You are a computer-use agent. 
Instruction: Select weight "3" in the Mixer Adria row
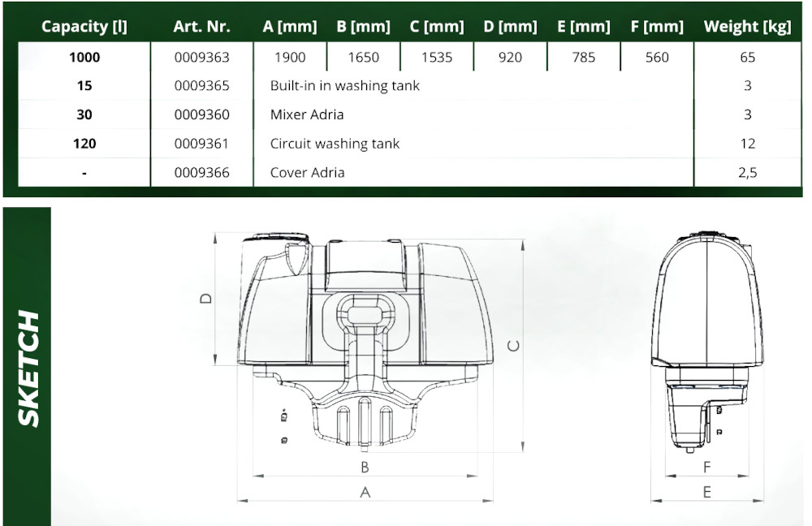click(747, 114)
